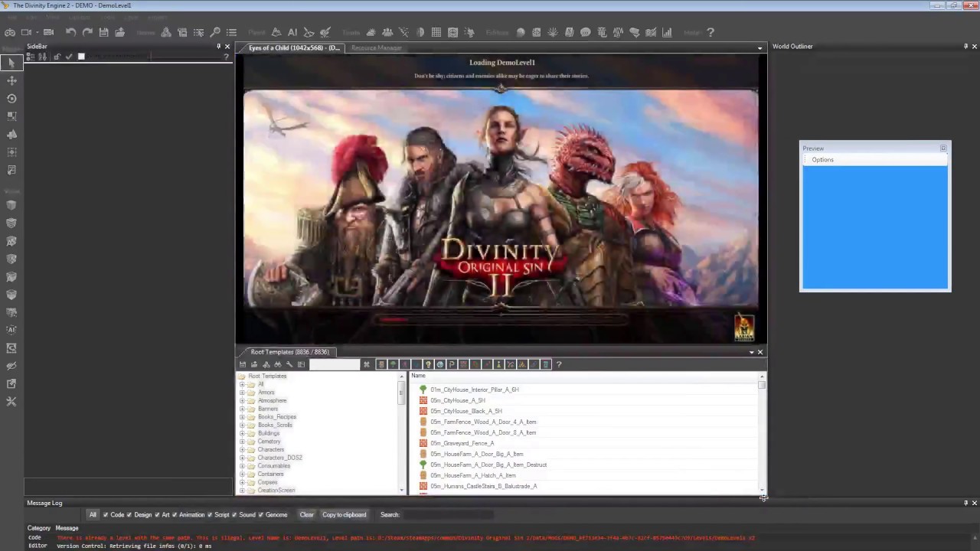Click the yellow lightbulb filter in Root Templates toolbar
The image size is (980, 551).
[428, 364]
